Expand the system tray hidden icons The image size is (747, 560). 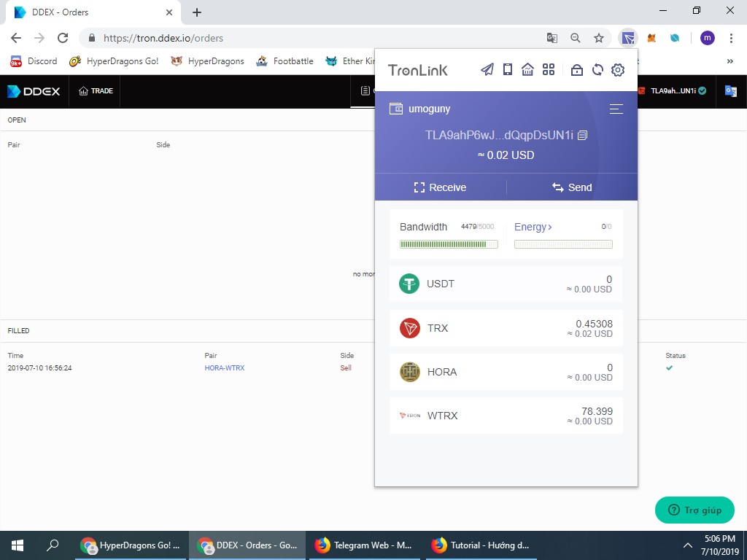click(x=687, y=545)
